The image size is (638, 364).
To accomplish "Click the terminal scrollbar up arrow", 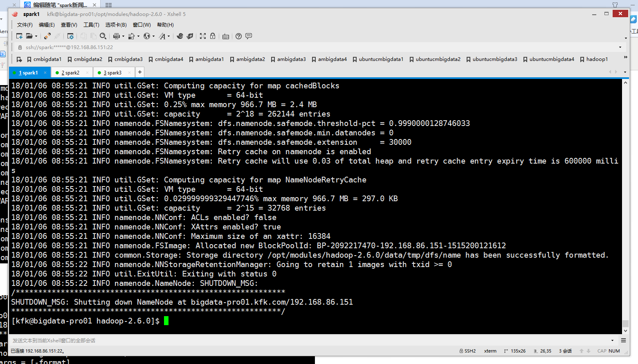I will pos(625,83).
